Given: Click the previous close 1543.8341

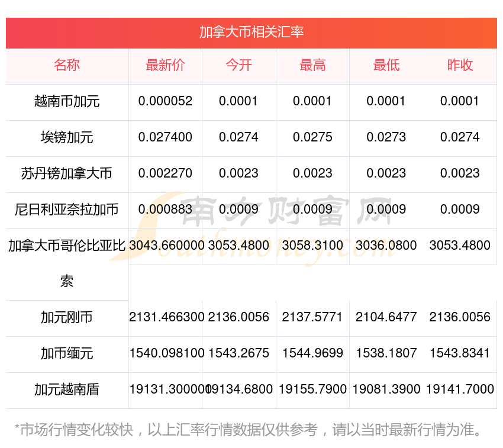Looking at the screenshot, I should tap(460, 353).
